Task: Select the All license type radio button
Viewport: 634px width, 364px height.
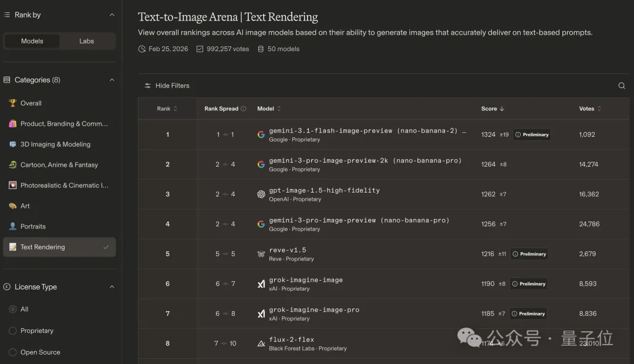Action: click(x=12, y=309)
